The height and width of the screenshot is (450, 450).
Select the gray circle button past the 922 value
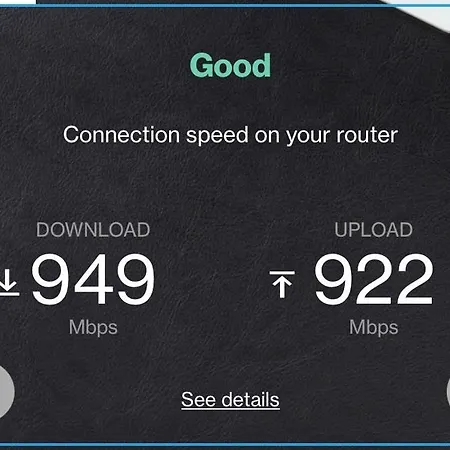coord(448,392)
